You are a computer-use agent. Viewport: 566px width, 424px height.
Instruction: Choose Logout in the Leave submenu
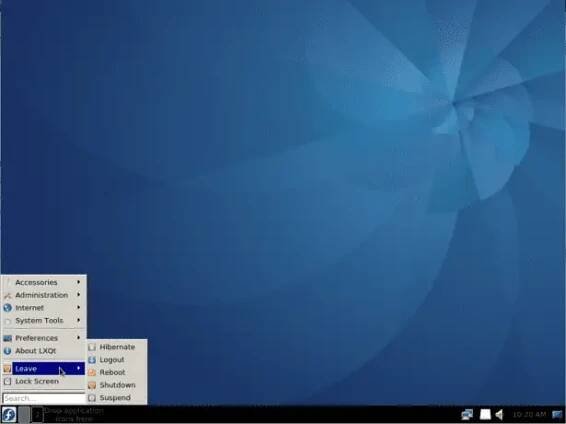tap(117, 359)
